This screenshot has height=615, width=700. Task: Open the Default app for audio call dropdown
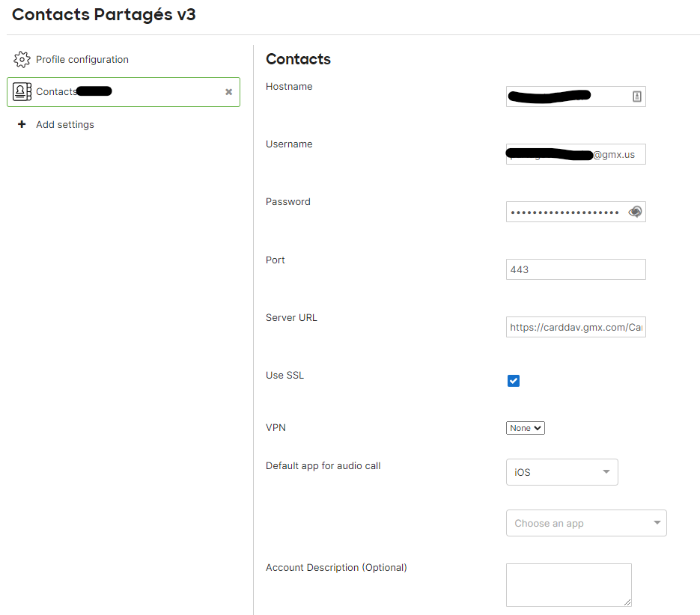tap(561, 471)
